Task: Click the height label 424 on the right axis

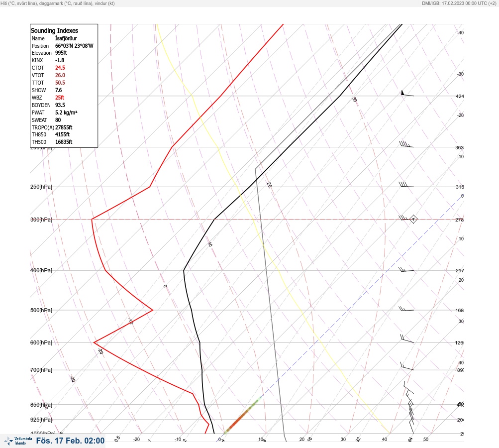Action: (x=460, y=96)
